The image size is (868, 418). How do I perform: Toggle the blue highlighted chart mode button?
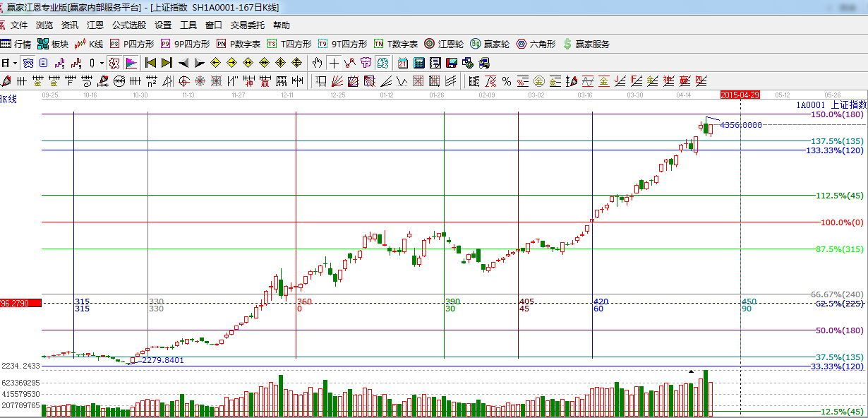point(28,63)
